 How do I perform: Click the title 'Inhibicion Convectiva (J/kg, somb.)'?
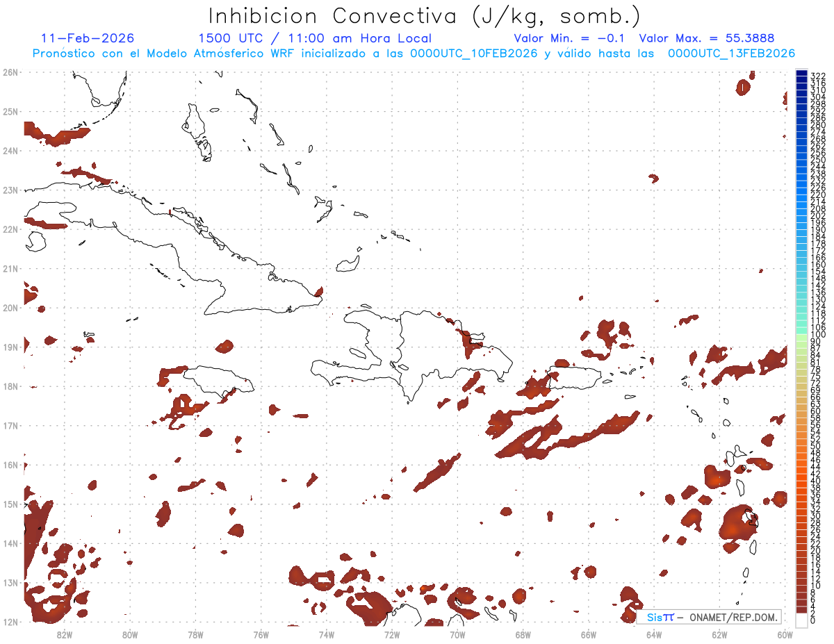pyautogui.click(x=424, y=17)
